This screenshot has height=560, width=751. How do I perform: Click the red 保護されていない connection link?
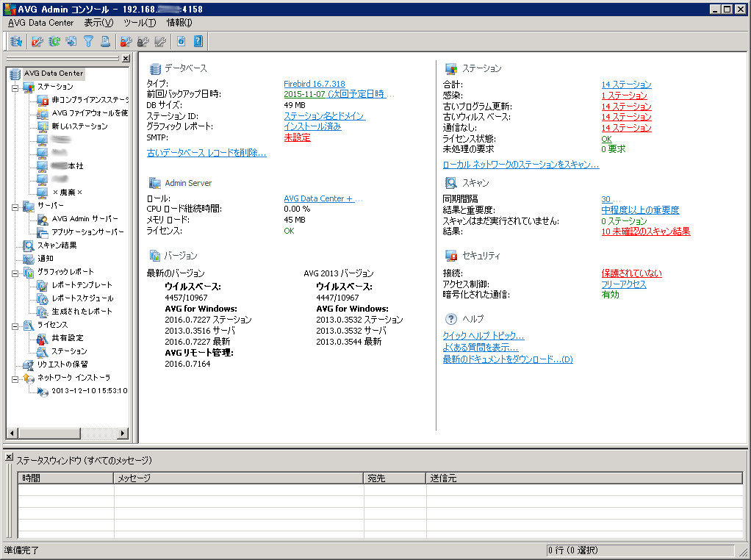(x=631, y=273)
